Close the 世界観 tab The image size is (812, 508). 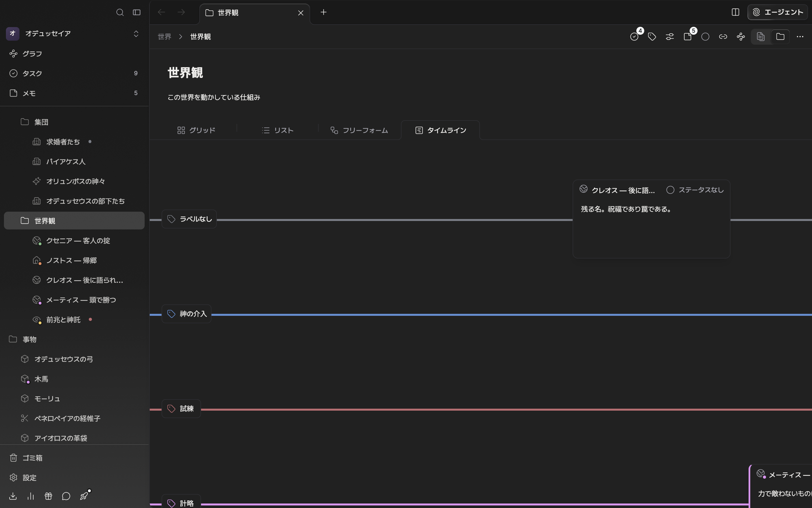(301, 13)
